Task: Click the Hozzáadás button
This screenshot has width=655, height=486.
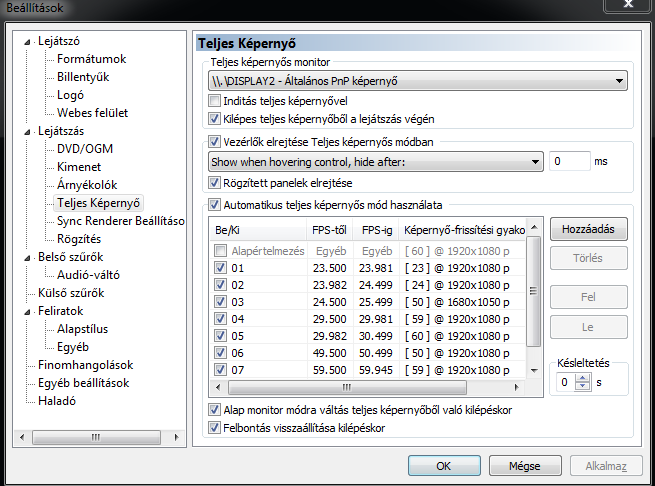Action: (x=589, y=229)
